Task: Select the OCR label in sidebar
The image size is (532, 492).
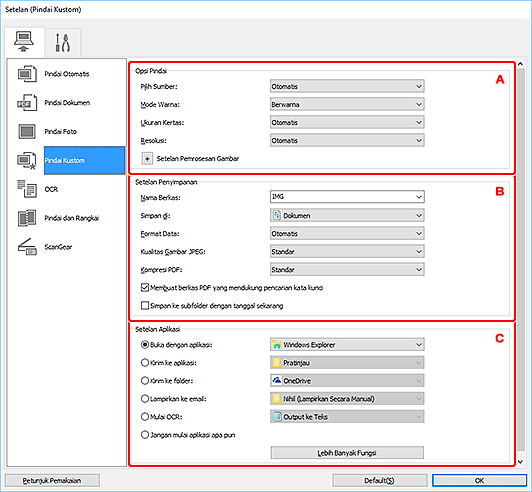Action: click(51, 189)
